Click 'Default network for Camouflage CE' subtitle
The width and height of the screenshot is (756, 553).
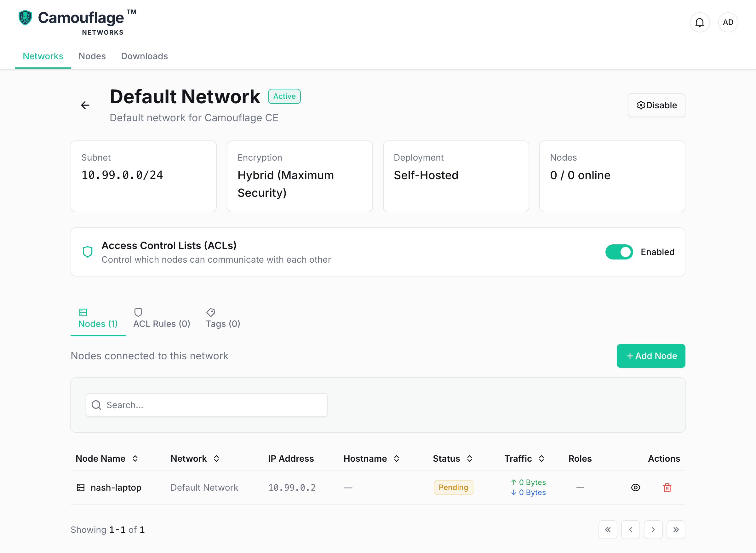pos(194,118)
